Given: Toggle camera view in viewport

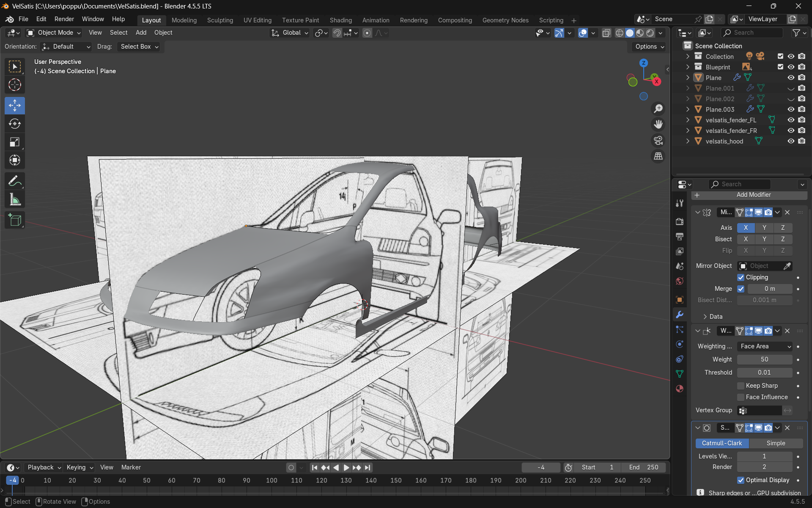Looking at the screenshot, I should tap(658, 140).
